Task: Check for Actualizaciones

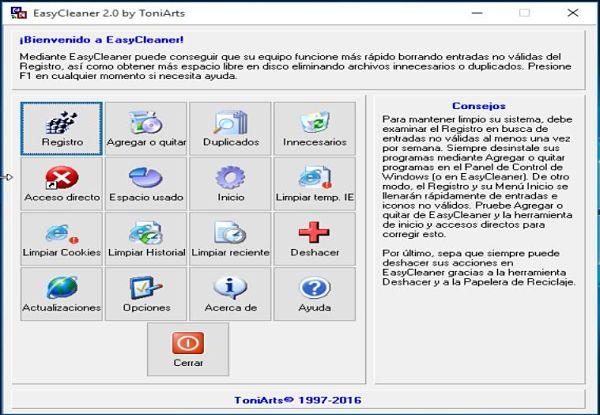Action: coord(62,294)
